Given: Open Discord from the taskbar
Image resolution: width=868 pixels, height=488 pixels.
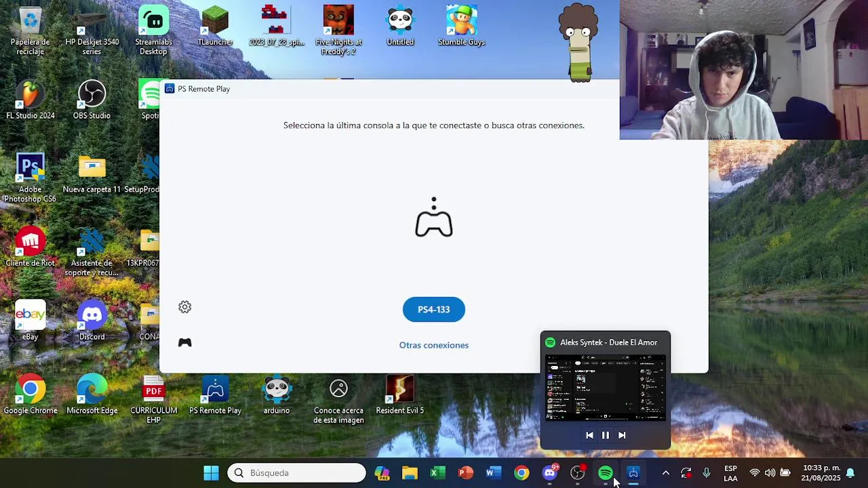Looking at the screenshot, I should pyautogui.click(x=550, y=473).
